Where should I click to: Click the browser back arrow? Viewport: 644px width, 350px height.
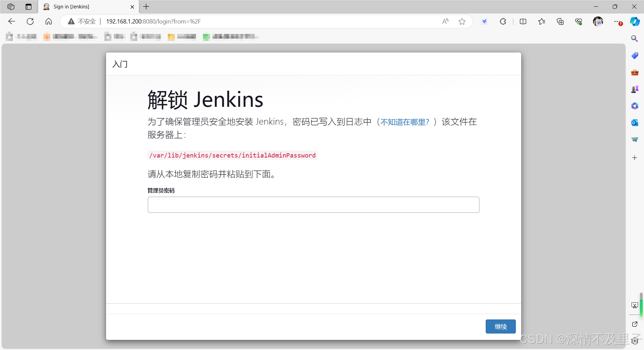pyautogui.click(x=12, y=21)
